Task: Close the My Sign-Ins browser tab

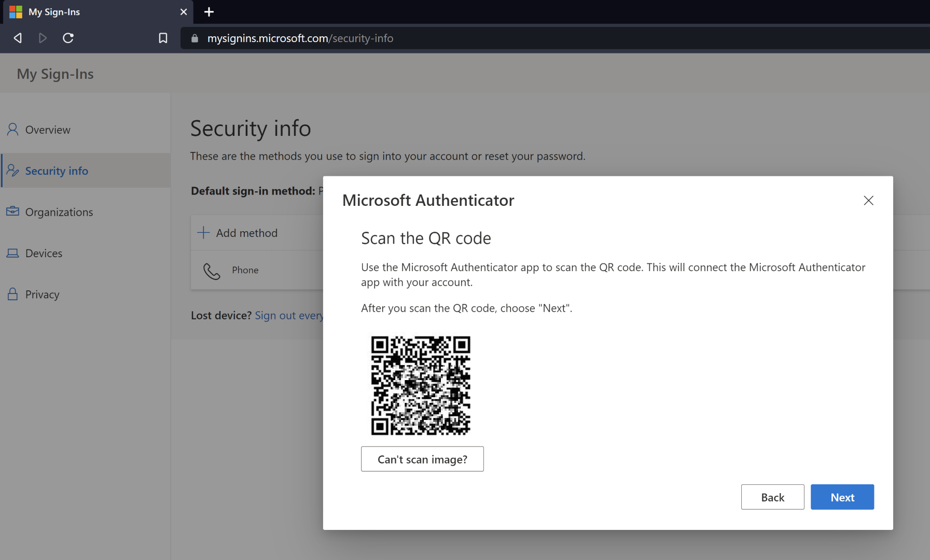Action: point(184,12)
